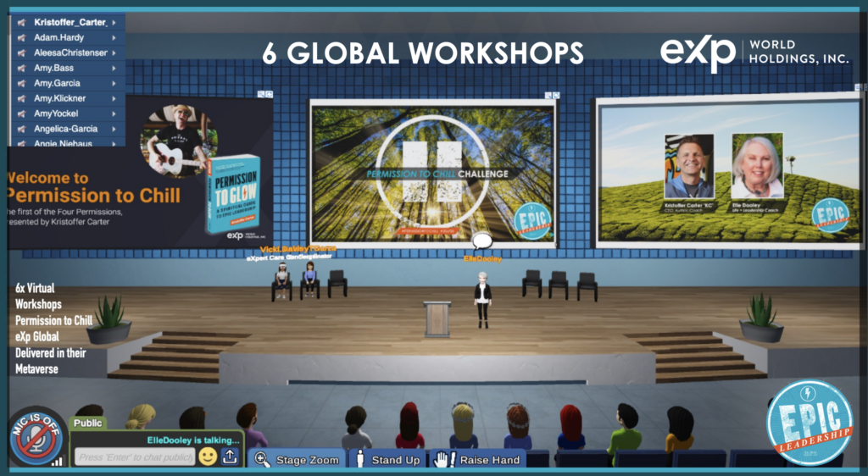The height and width of the screenshot is (476, 868).
Task: Select the Public chat tab
Action: pyautogui.click(x=87, y=423)
